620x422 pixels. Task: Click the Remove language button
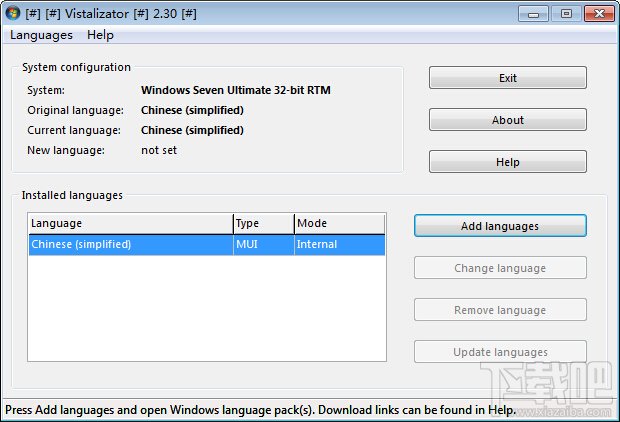point(500,310)
